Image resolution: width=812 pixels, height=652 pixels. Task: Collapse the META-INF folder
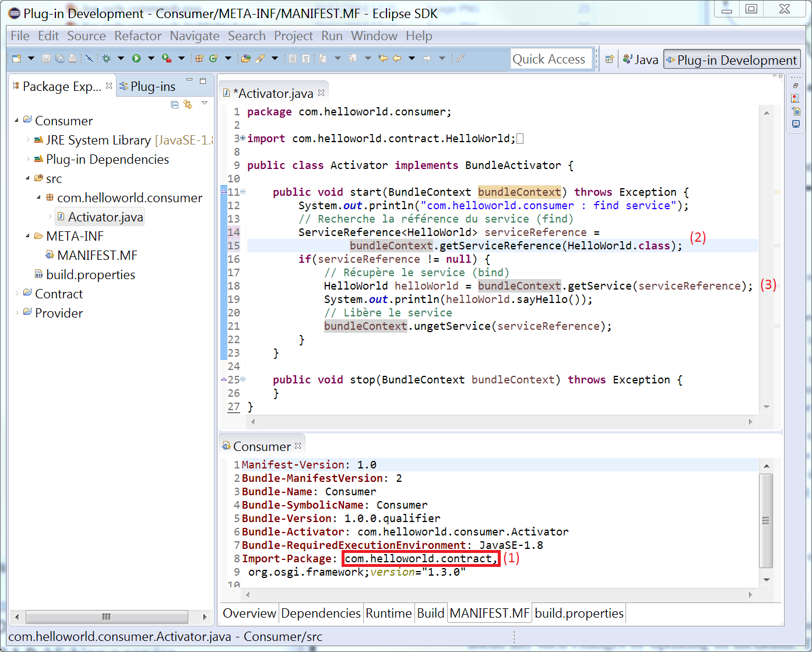27,236
